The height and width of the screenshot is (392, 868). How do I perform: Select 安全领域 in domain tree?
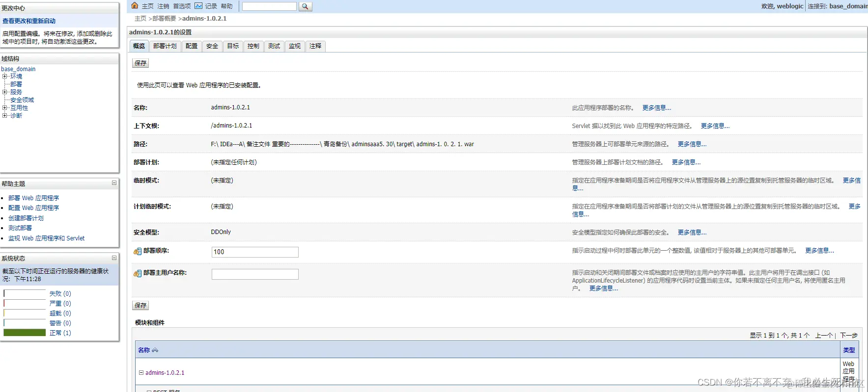22,100
